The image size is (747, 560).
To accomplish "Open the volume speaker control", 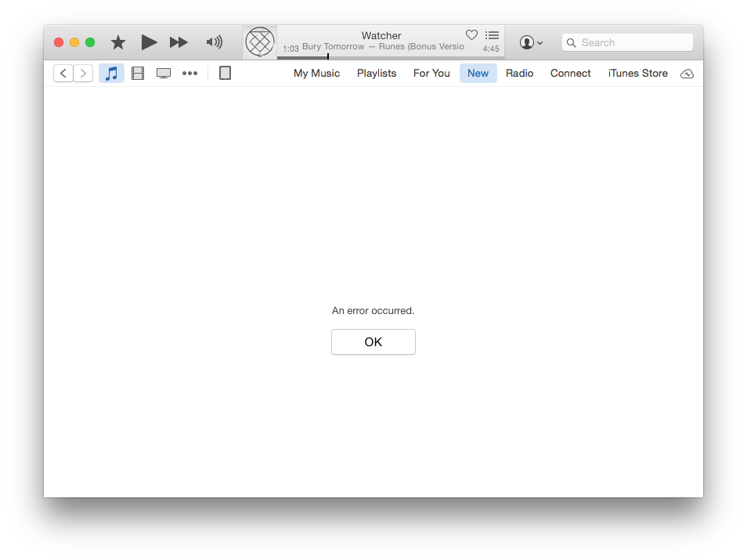I will 215,42.
